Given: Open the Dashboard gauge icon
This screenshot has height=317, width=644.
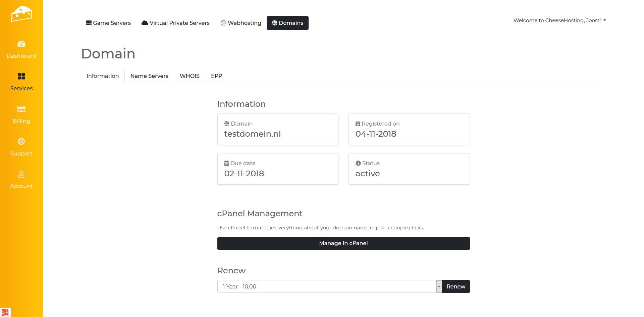Looking at the screenshot, I should pos(21,44).
